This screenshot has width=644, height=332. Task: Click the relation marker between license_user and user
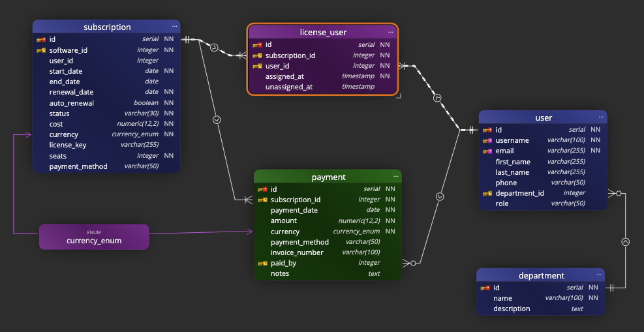437,98
